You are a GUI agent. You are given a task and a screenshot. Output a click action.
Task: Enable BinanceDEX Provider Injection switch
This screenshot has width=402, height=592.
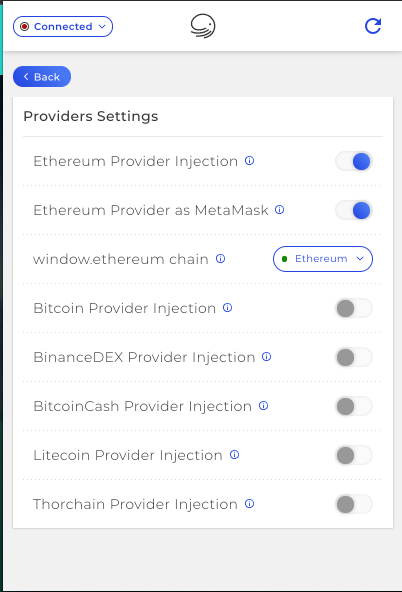click(x=354, y=357)
